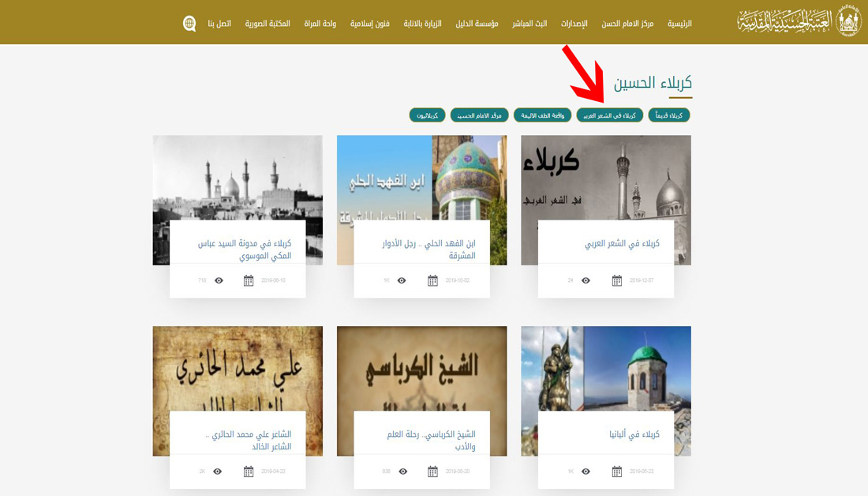Filter by the واقعة الطف الاليمة button
This screenshot has height=496, width=868.
pyautogui.click(x=542, y=115)
